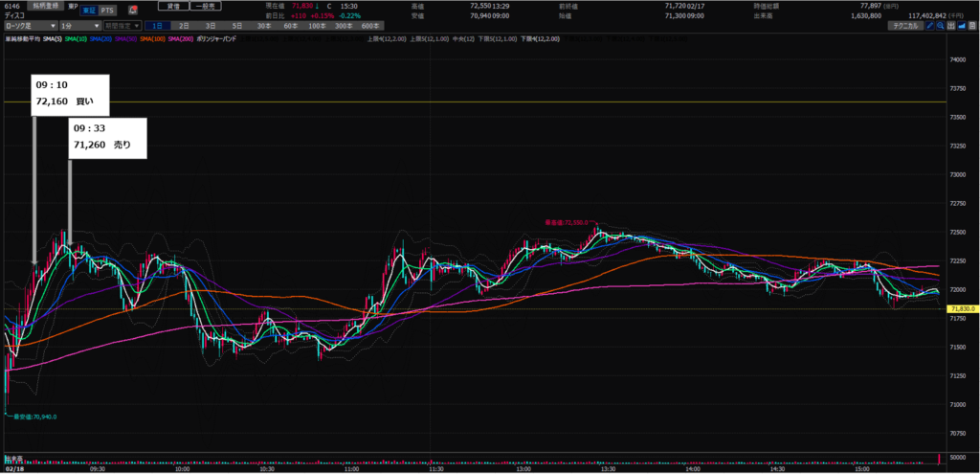Viewport: 980px width, 474px height.
Task: Click the 一般売 button
Action: pos(206,7)
